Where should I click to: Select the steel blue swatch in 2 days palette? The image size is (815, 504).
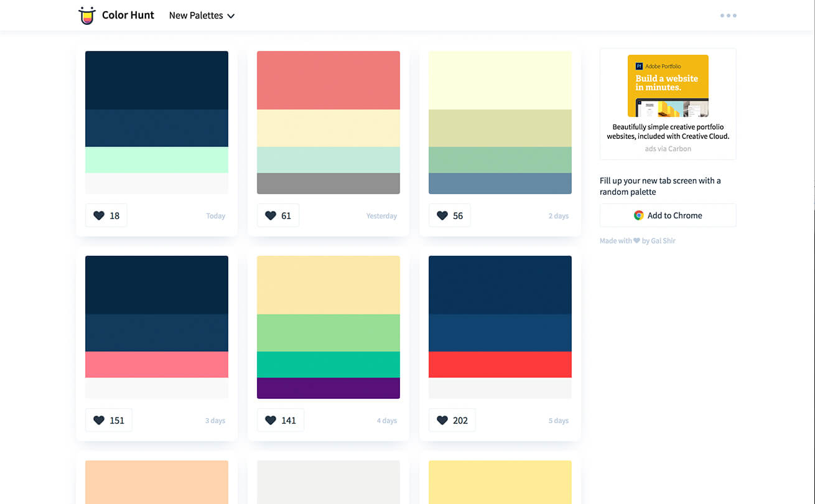(x=500, y=184)
